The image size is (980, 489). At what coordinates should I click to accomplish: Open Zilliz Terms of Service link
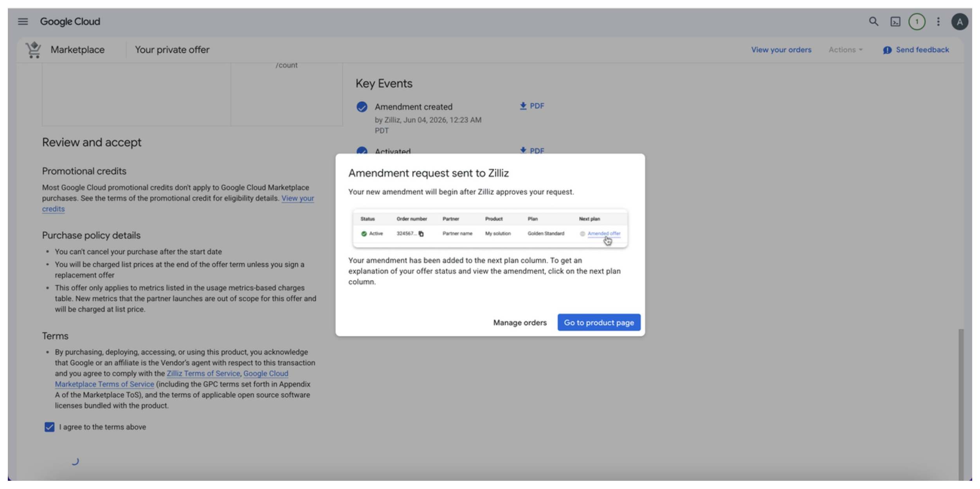203,373
